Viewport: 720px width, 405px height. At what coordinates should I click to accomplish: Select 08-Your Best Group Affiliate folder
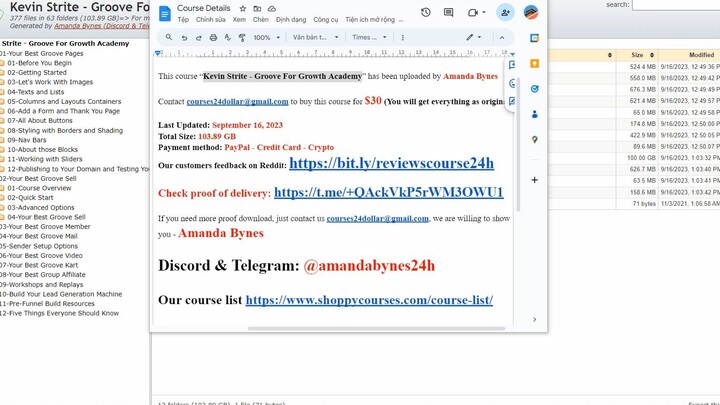tap(43, 275)
